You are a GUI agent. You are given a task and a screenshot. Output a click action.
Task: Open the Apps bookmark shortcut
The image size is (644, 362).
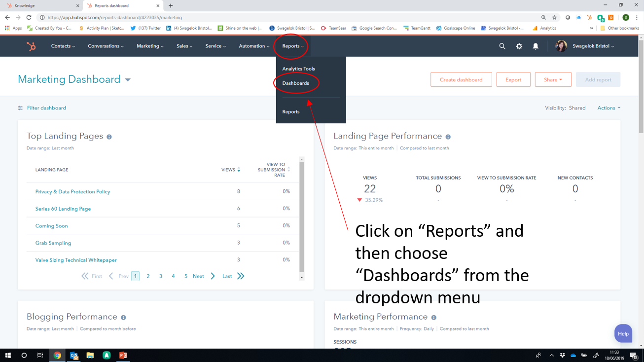[x=13, y=28]
